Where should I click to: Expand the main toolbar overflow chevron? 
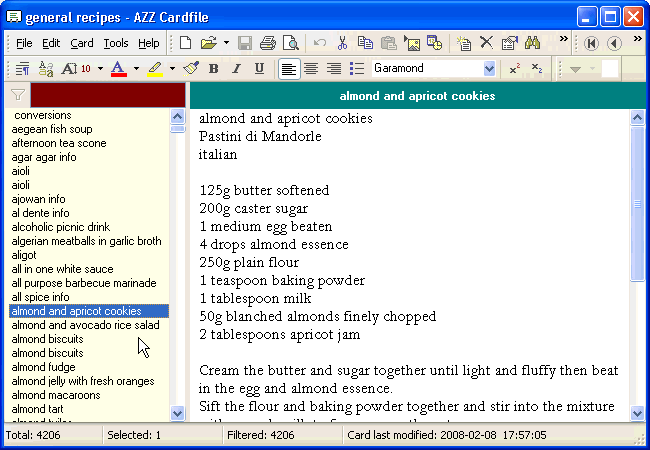pos(564,39)
